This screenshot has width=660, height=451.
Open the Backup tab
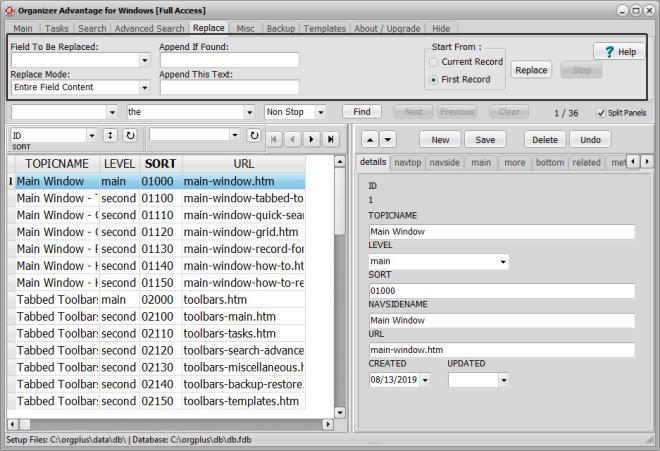280,29
